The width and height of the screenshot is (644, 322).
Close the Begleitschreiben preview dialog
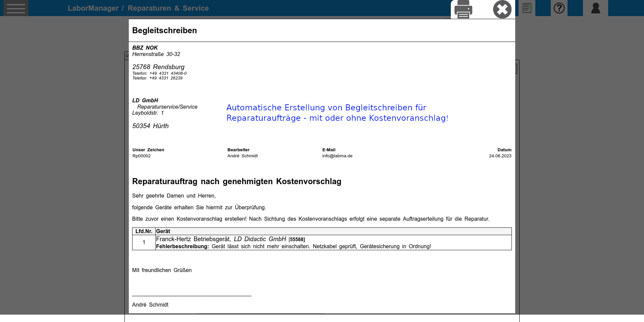pos(502,9)
